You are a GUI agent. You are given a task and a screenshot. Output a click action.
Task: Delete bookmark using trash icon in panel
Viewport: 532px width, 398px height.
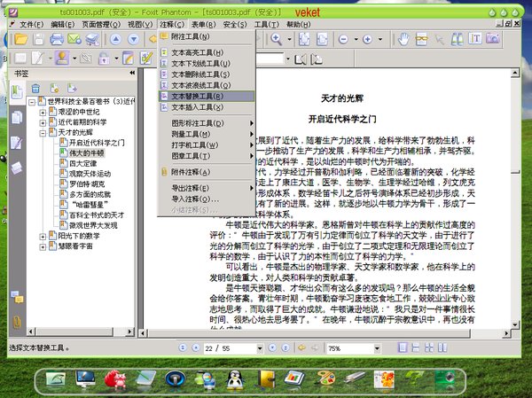click(36, 88)
